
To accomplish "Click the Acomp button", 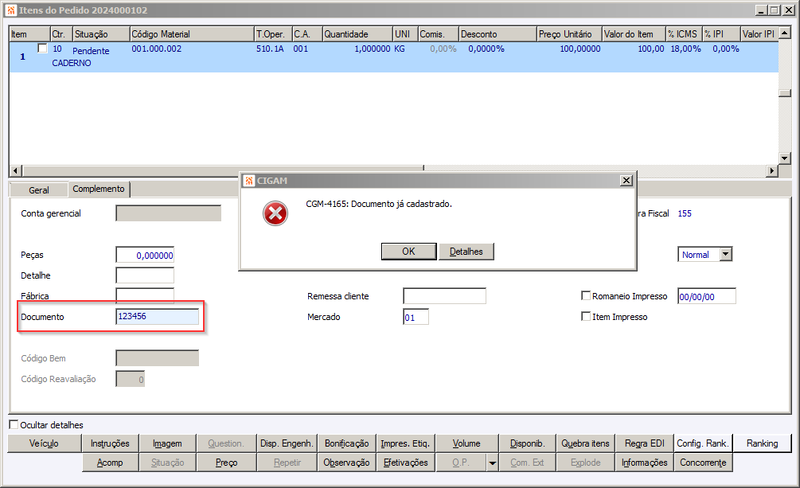I will pyautogui.click(x=110, y=462).
